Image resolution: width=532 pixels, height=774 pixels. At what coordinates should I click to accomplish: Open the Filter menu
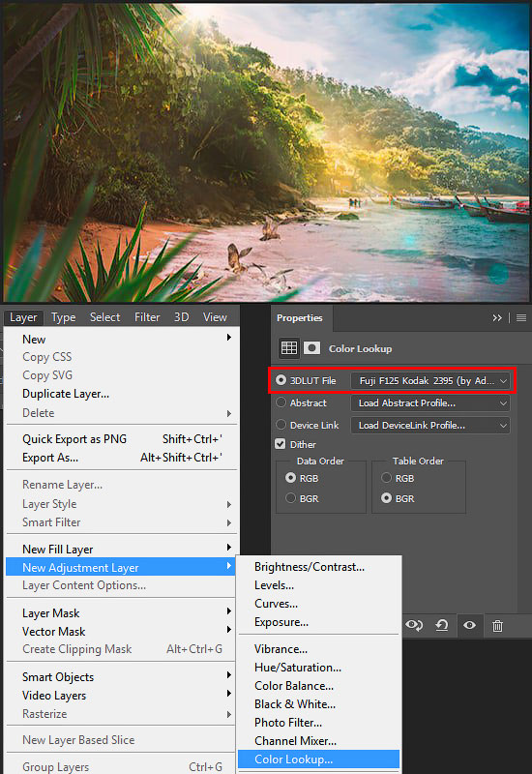(147, 317)
